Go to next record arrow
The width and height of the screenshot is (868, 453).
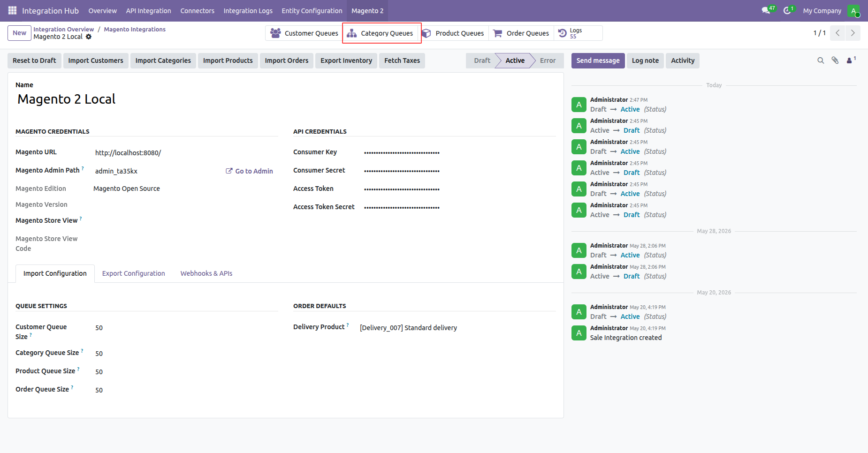(x=853, y=33)
